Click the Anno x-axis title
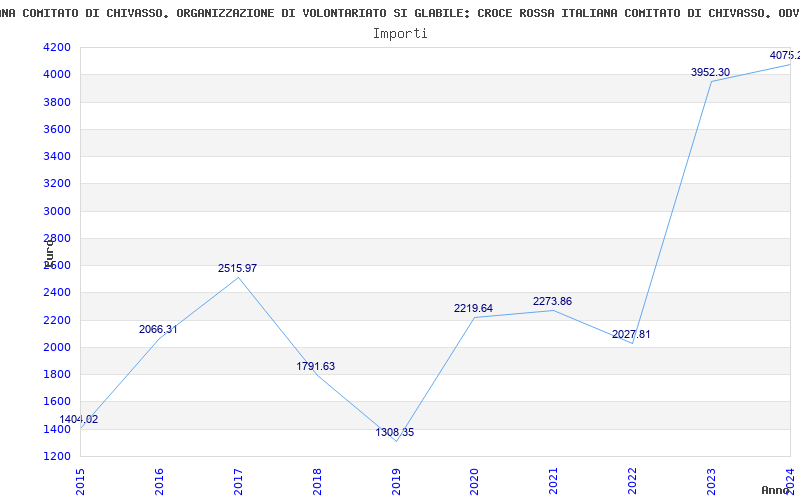 pos(774,490)
